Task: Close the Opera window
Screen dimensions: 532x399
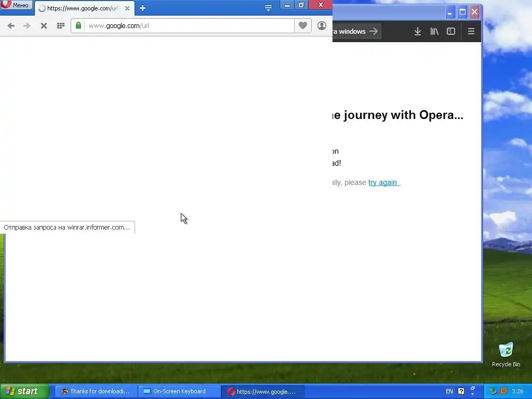Action: click(x=321, y=5)
